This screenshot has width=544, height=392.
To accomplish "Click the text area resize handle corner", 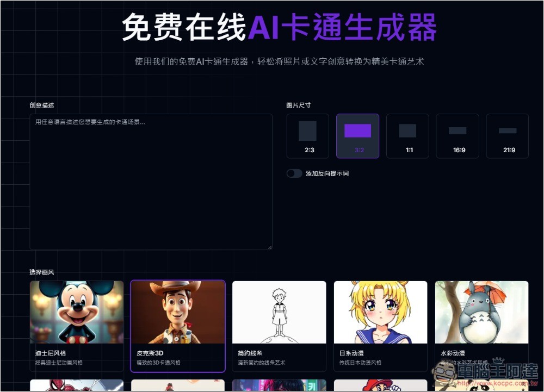I will point(269,247).
